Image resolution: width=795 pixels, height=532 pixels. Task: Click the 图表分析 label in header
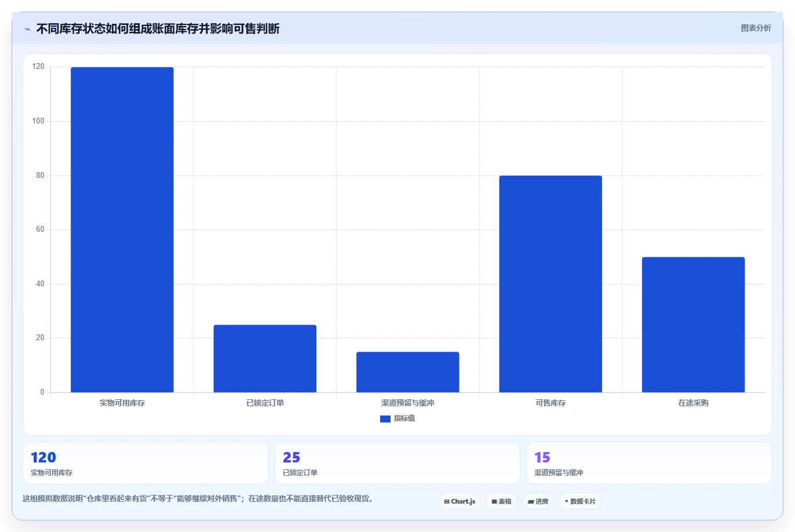click(756, 28)
